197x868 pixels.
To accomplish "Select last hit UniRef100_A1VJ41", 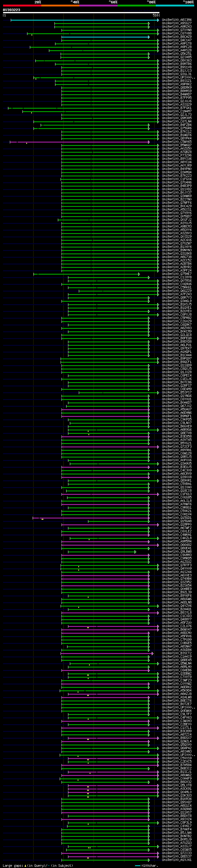I will pos(177,860).
